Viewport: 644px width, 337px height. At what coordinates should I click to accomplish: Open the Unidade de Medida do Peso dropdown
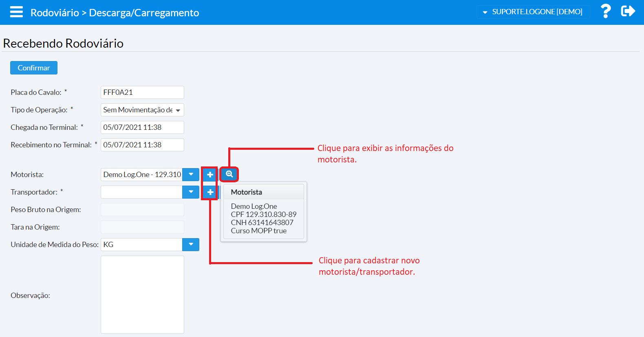(191, 245)
